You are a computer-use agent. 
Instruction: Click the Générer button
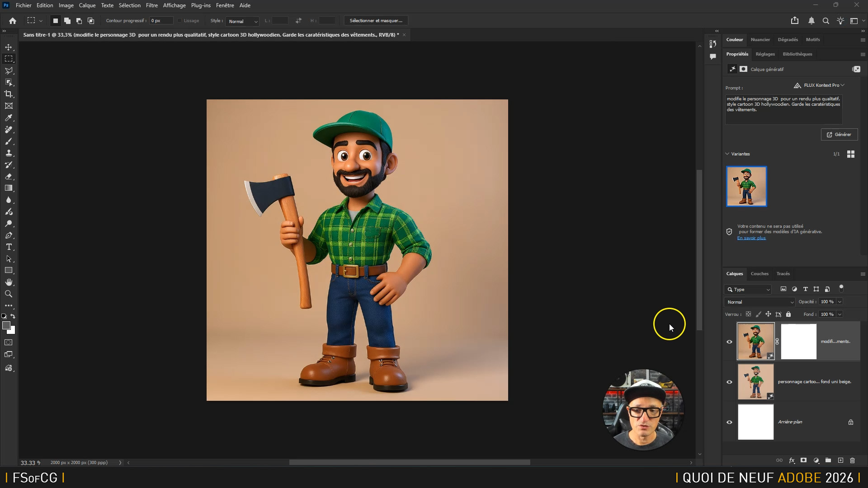839,134
